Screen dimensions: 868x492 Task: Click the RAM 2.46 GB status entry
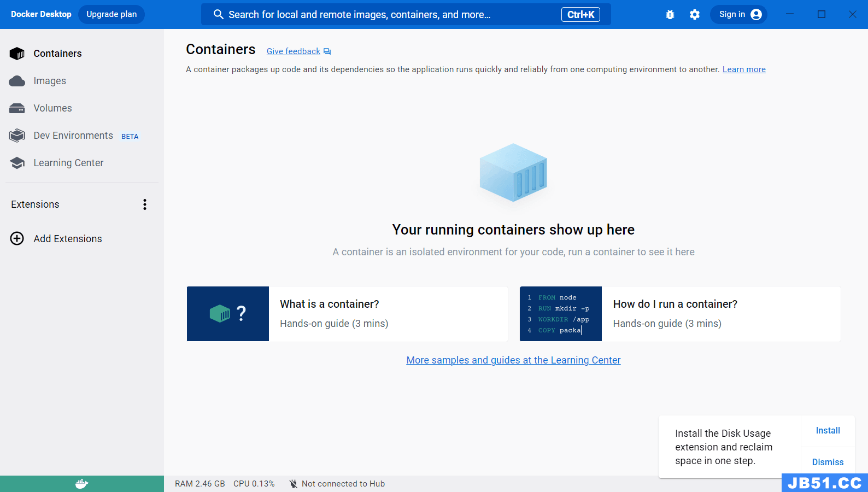(x=200, y=484)
